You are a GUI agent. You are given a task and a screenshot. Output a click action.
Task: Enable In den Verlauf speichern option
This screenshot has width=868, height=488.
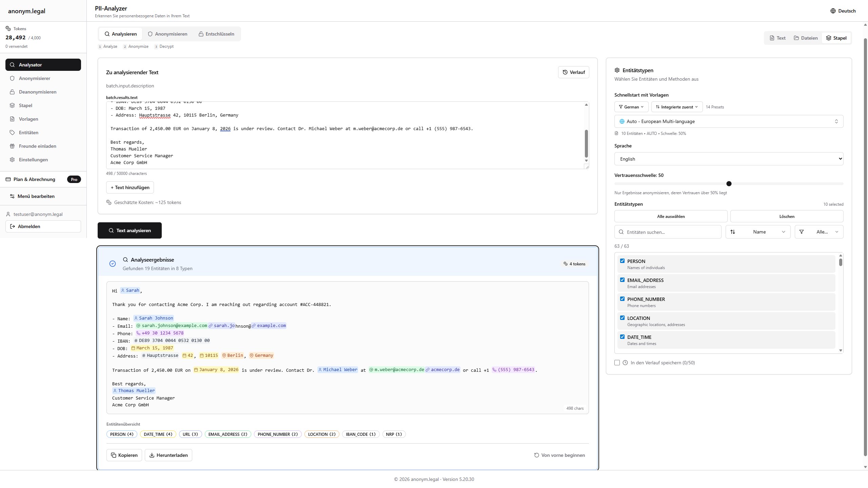pyautogui.click(x=616, y=362)
